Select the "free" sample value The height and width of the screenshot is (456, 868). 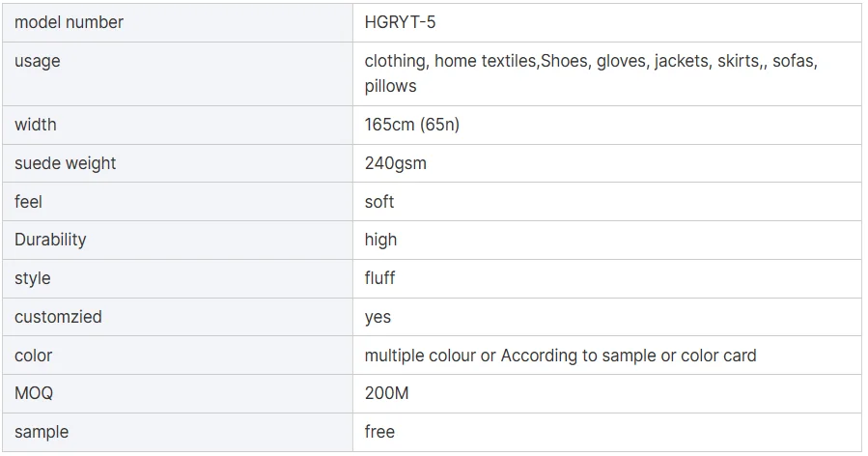[379, 432]
